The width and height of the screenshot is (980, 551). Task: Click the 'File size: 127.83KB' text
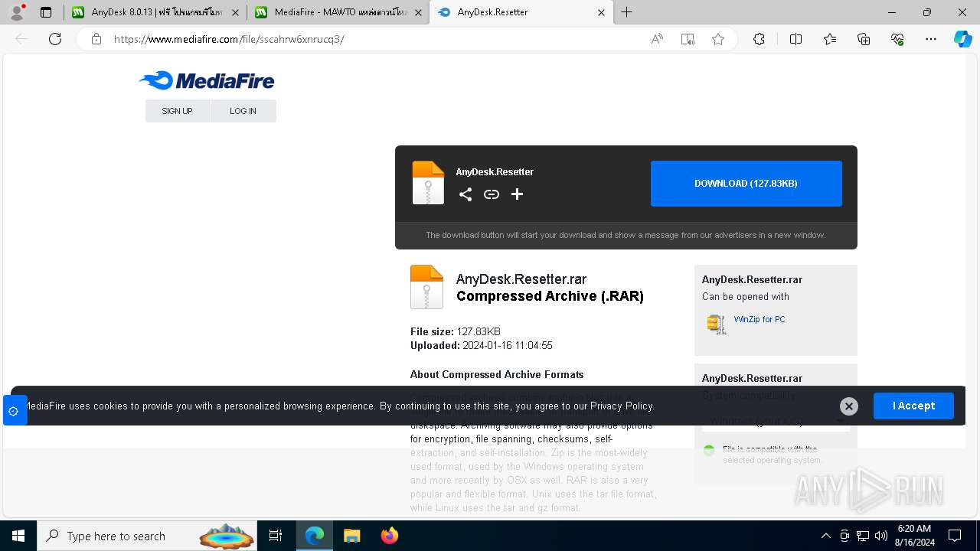click(456, 331)
